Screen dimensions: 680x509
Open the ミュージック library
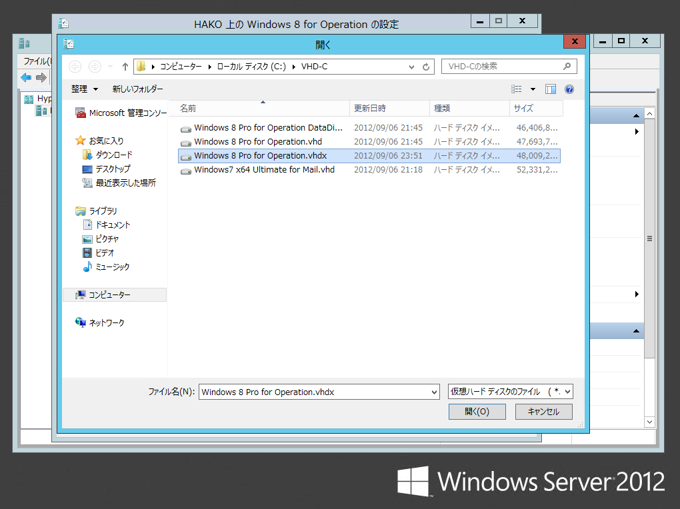[106, 267]
